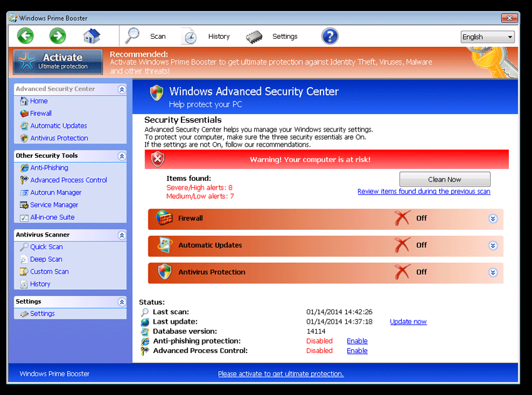This screenshot has height=395, width=532.
Task: Click the green back arrow icon
Action: coord(26,36)
